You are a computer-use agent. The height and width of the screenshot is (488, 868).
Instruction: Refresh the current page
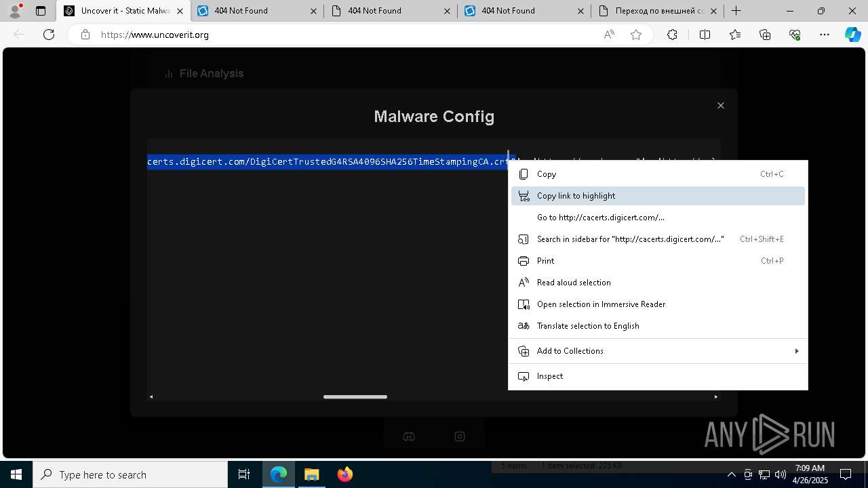click(49, 35)
